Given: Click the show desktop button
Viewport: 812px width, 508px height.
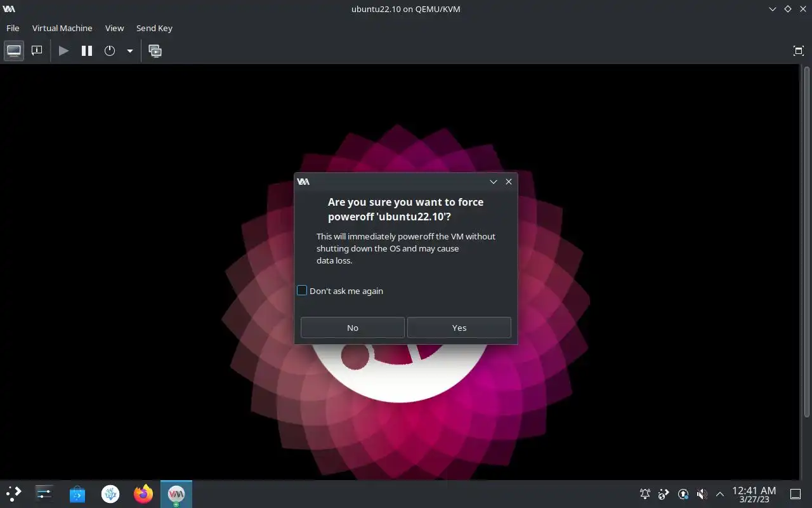Looking at the screenshot, I should [x=796, y=493].
